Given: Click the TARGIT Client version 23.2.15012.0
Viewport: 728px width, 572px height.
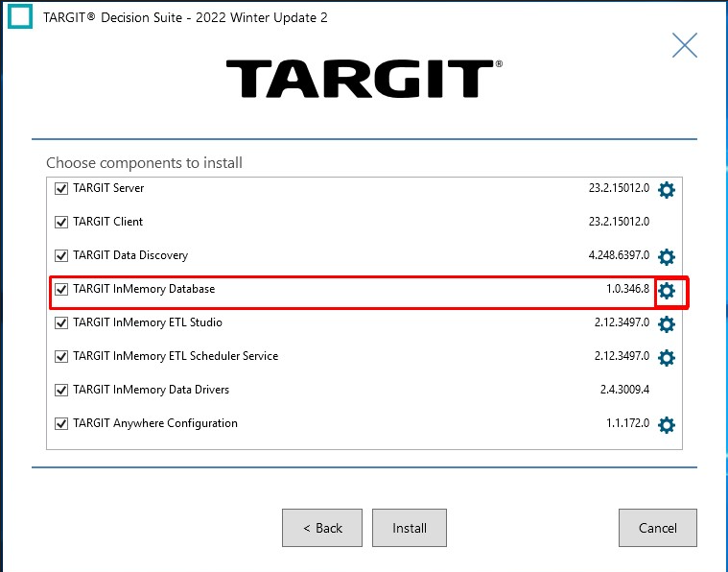Looking at the screenshot, I should coord(619,222).
